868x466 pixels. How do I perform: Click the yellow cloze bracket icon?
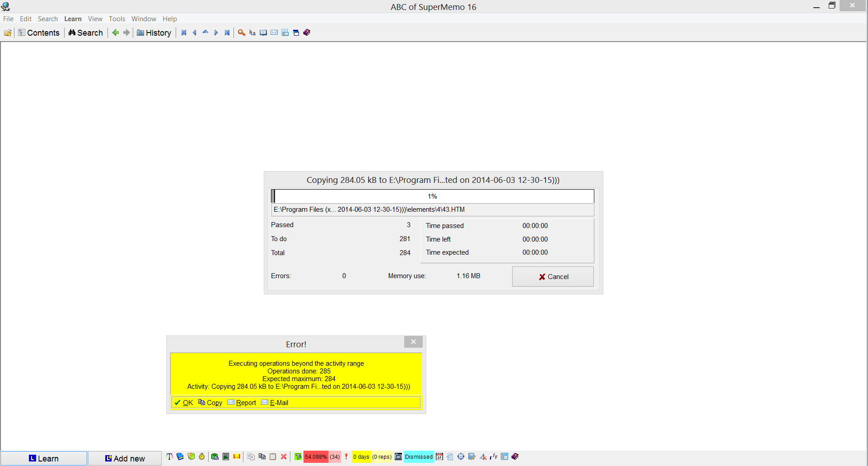pos(237,457)
